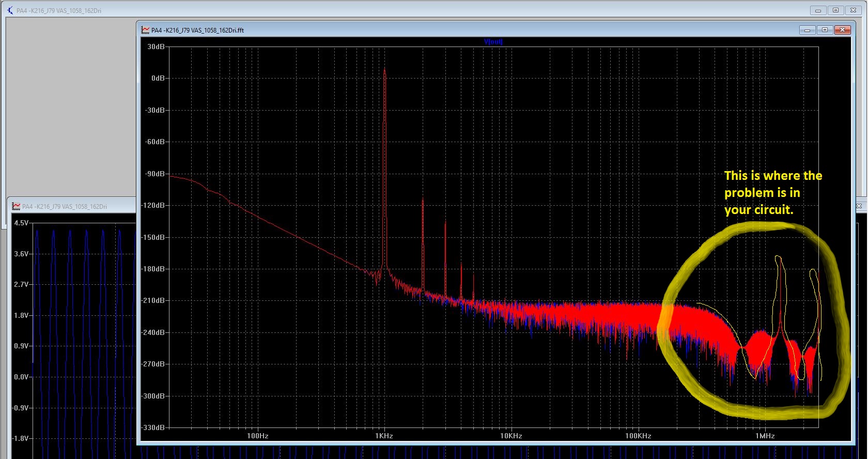This screenshot has width=868, height=459.
Task: Click the -90dB axis label
Action: click(x=155, y=174)
